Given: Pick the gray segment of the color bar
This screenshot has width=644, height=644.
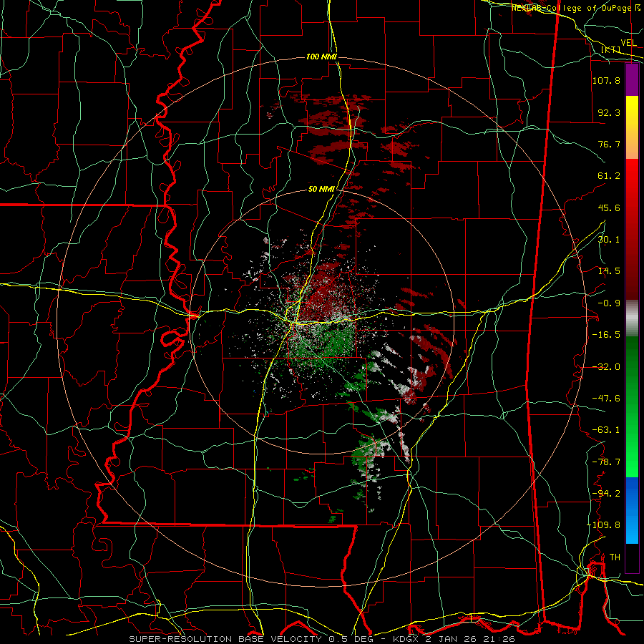Looking at the screenshot, I should coord(632,318).
